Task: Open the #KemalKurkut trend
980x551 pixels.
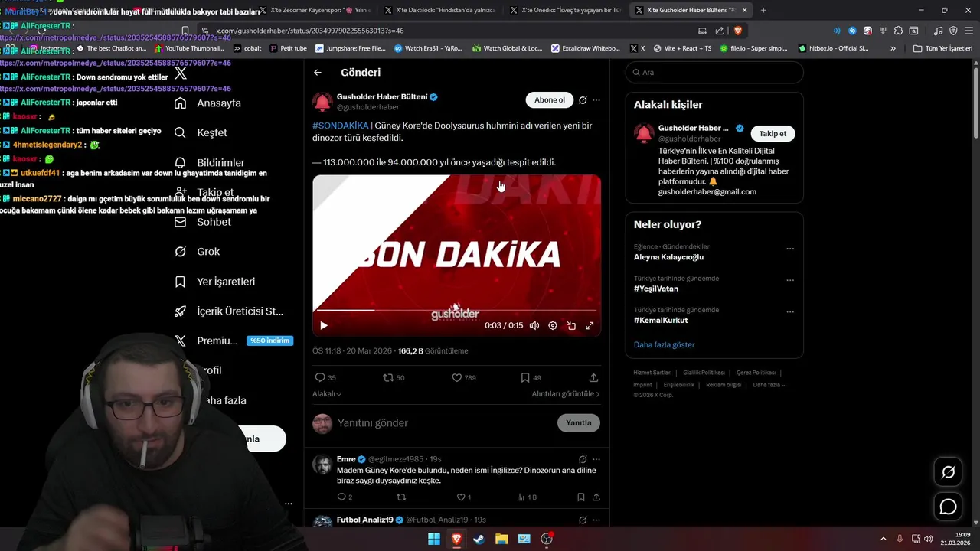Action: [661, 321]
